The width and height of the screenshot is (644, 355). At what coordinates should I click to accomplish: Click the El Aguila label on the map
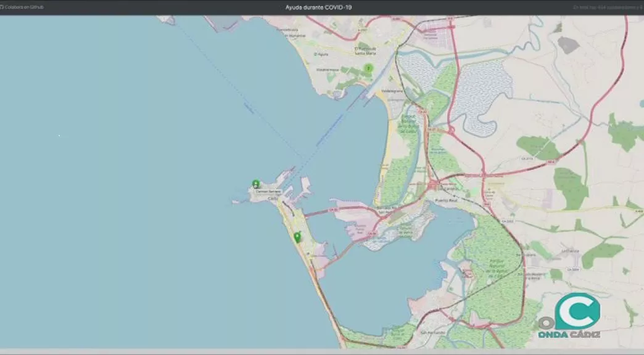tap(321, 54)
